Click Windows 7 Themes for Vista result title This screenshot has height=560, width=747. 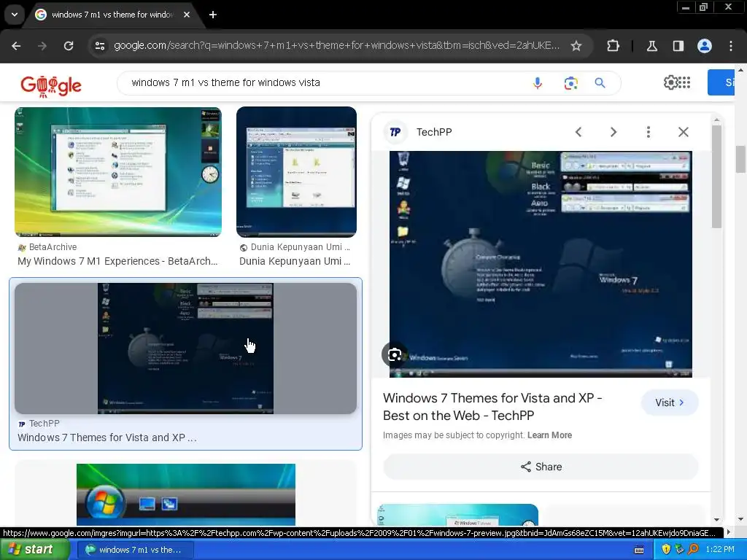107,437
